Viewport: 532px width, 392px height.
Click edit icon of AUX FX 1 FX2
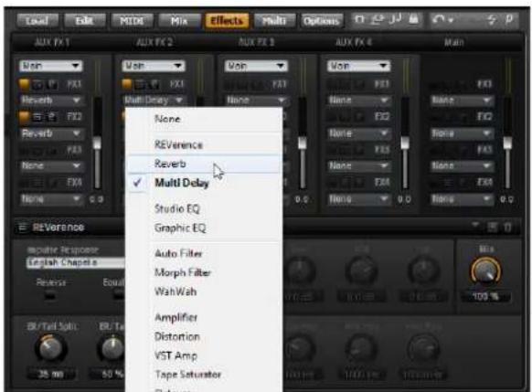[x=52, y=117]
